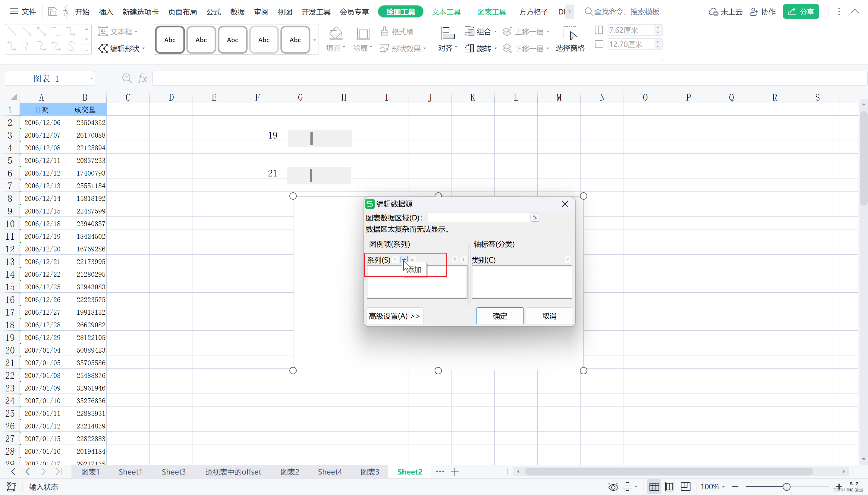This screenshot has height=495, width=868.
Task: Open the Sheet3 worksheet tab
Action: point(174,472)
